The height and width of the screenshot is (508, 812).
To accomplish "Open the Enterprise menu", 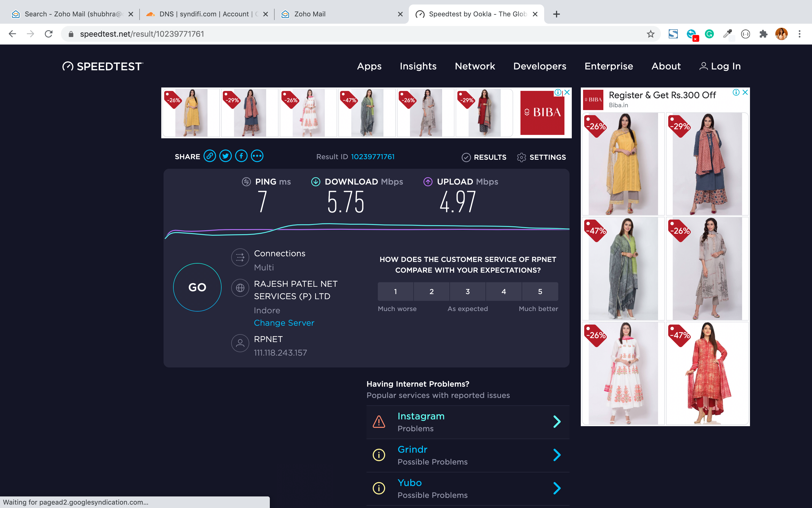I will (x=609, y=67).
